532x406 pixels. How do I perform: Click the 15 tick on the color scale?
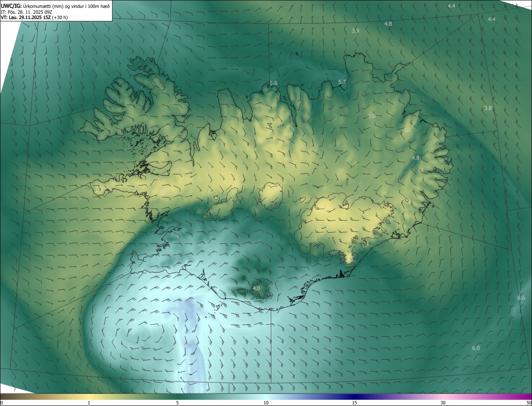tap(355, 403)
